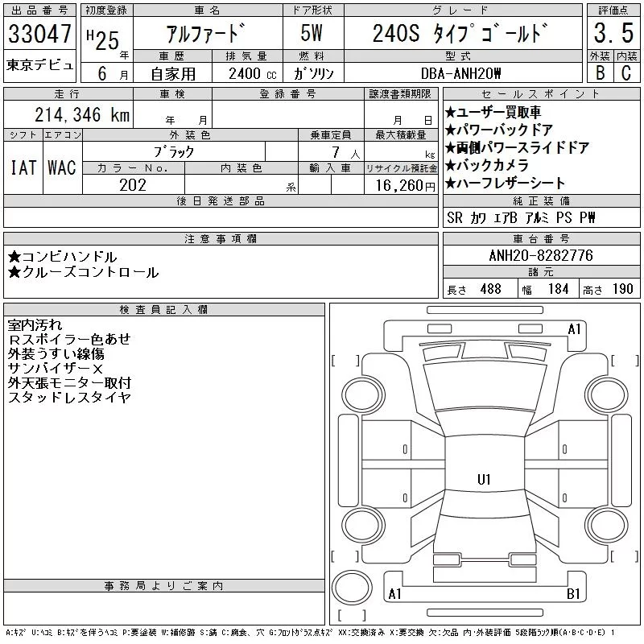Click inspector note サンバイザーX
The width and height of the screenshot is (644, 644).
pos(56,369)
